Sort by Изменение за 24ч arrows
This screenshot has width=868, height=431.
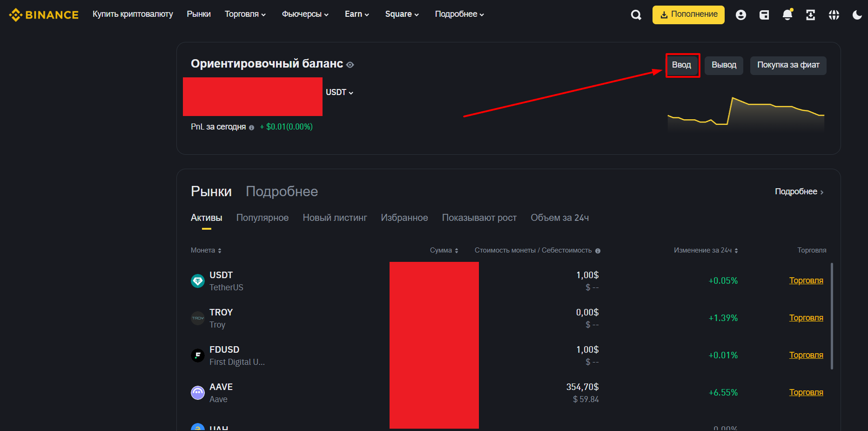point(736,251)
